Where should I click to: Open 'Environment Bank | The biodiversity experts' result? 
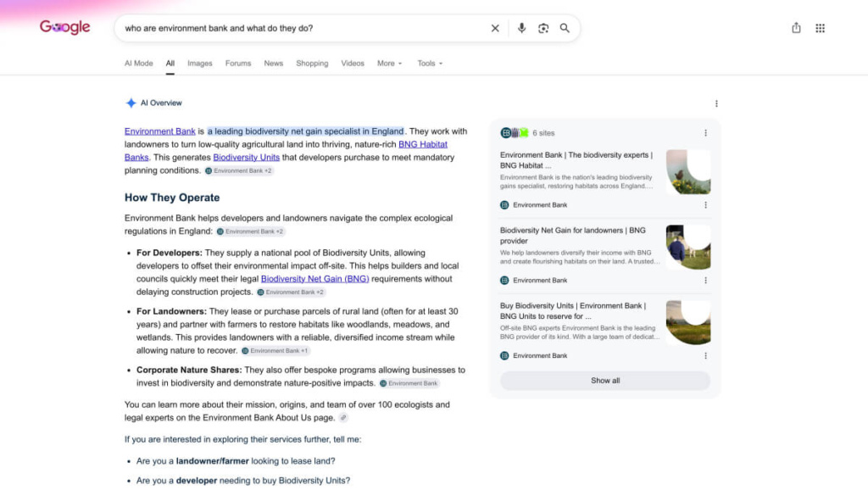[x=576, y=160]
